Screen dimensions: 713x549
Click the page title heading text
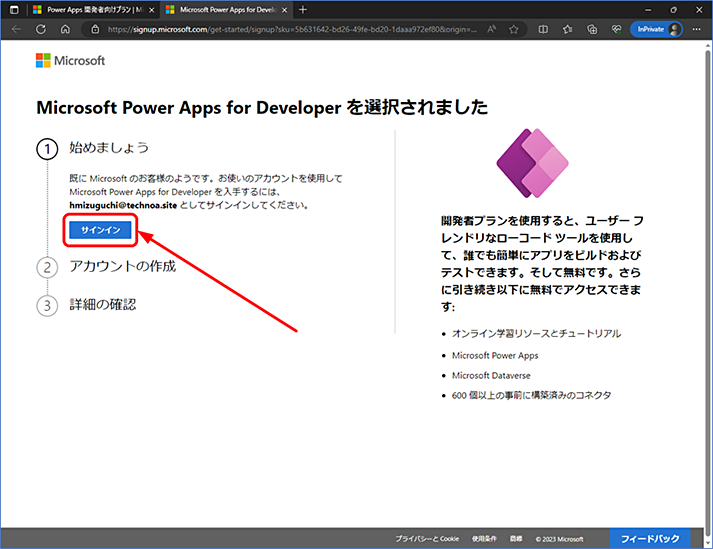pos(262,107)
